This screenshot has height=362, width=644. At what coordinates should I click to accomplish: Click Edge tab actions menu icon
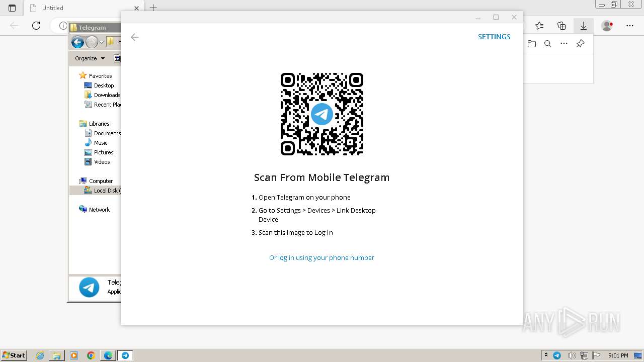tap(12, 8)
